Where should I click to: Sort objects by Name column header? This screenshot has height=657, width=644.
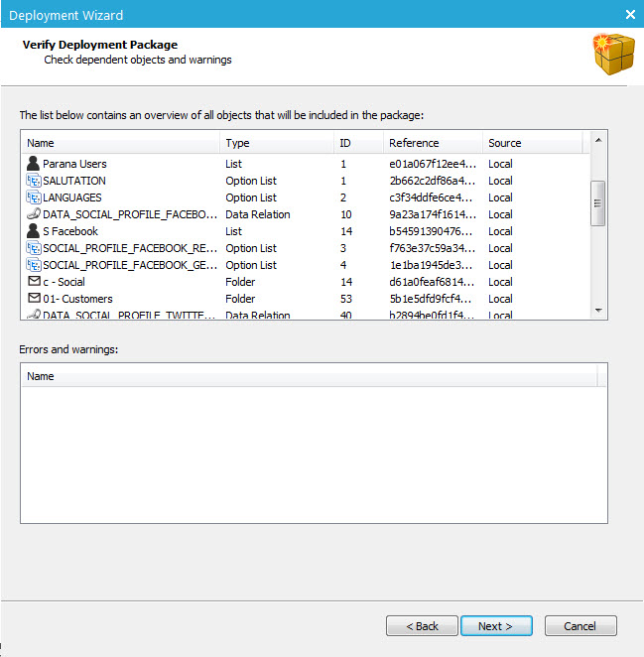point(120,143)
